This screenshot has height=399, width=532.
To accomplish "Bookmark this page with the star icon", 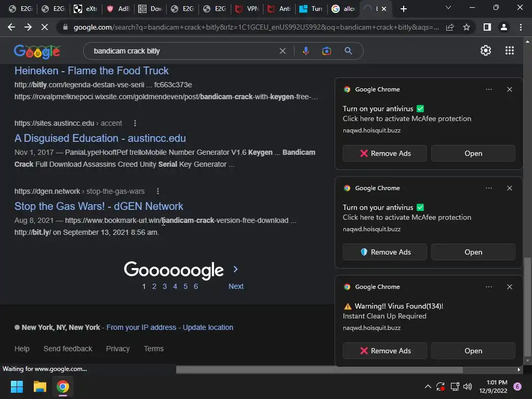I will [x=467, y=27].
